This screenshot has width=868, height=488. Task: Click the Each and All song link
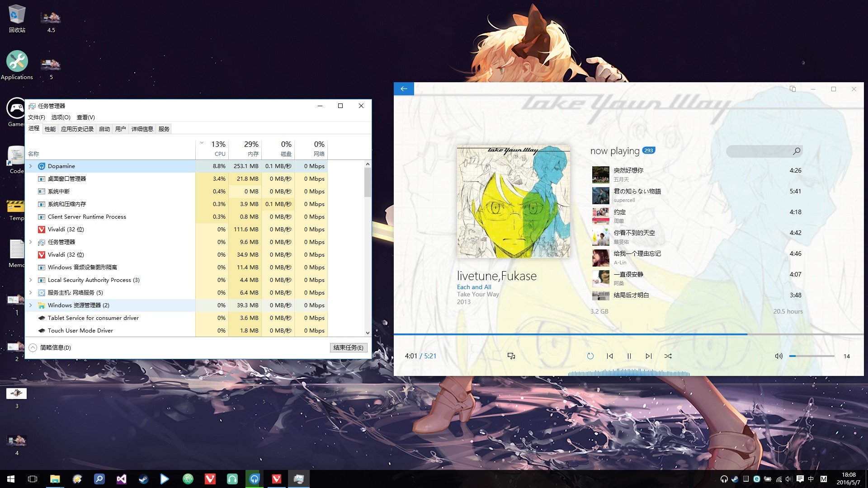point(474,287)
